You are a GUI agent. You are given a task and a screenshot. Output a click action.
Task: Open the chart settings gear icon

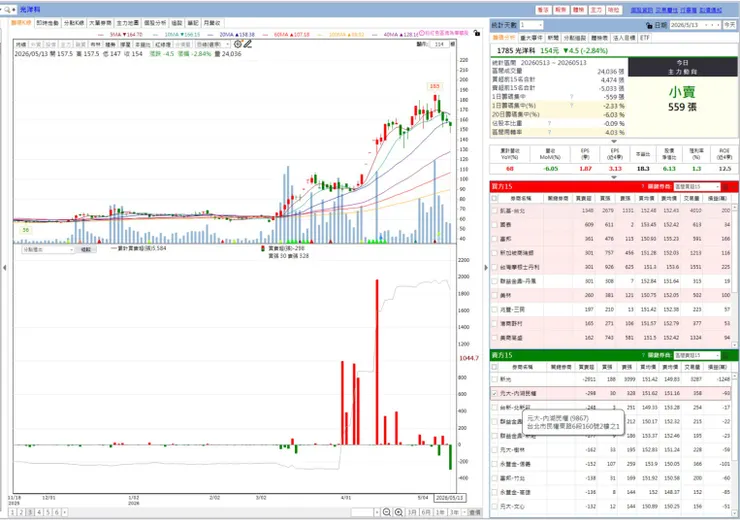[x=238, y=44]
